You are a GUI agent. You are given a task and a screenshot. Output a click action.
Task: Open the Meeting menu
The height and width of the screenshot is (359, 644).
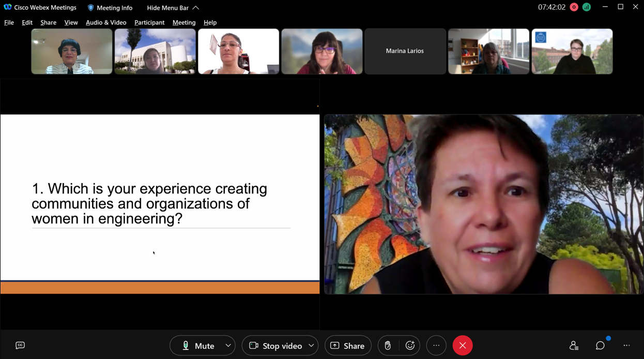point(184,22)
